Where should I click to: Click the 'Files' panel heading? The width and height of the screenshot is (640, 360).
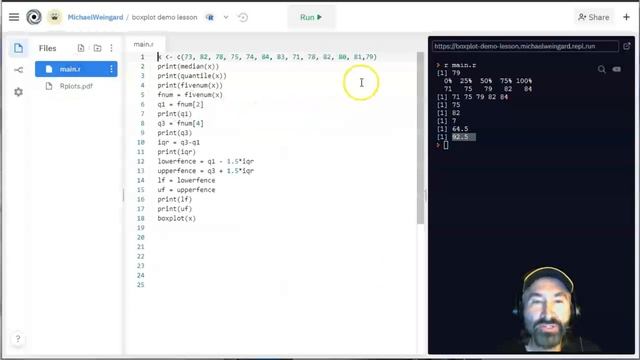(x=47, y=48)
